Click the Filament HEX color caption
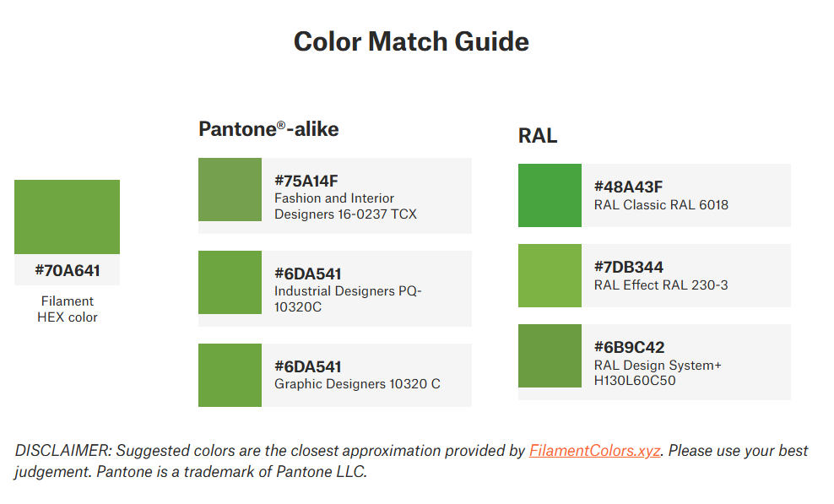Screen dimensions: 834x504 pyautogui.click(x=67, y=309)
